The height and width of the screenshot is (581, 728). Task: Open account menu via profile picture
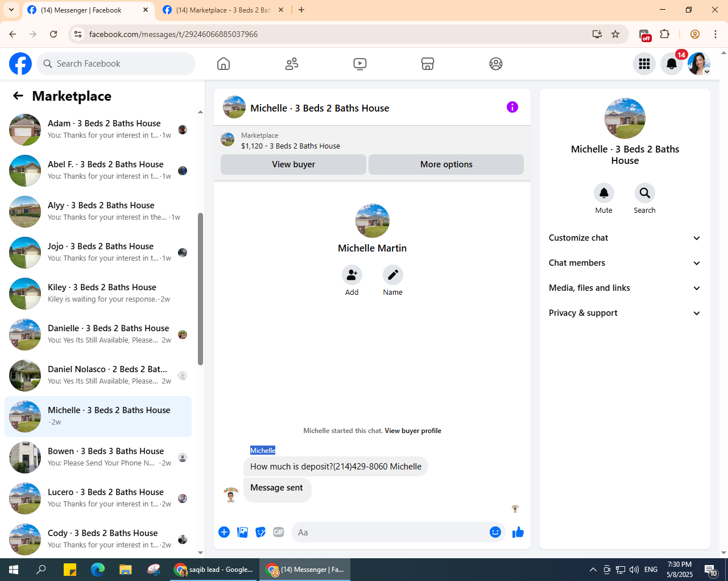tap(699, 64)
